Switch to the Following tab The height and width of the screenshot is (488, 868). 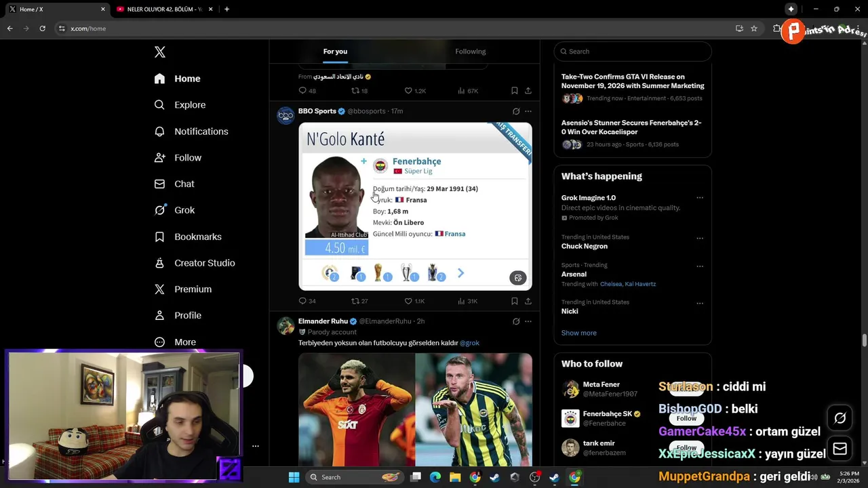point(471,52)
